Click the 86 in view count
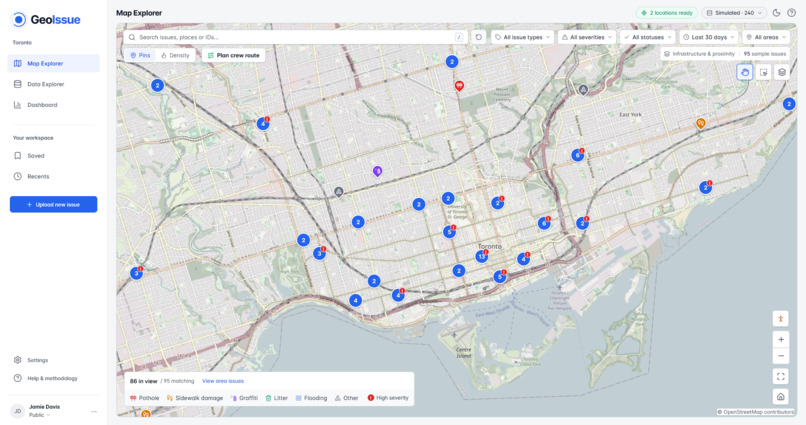The height and width of the screenshot is (425, 806). click(x=143, y=381)
